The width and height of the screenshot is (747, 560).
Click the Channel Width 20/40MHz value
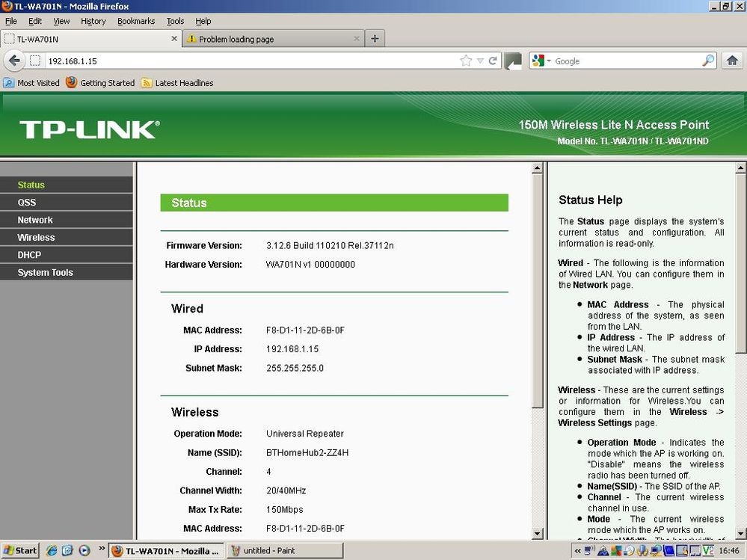tap(286, 490)
